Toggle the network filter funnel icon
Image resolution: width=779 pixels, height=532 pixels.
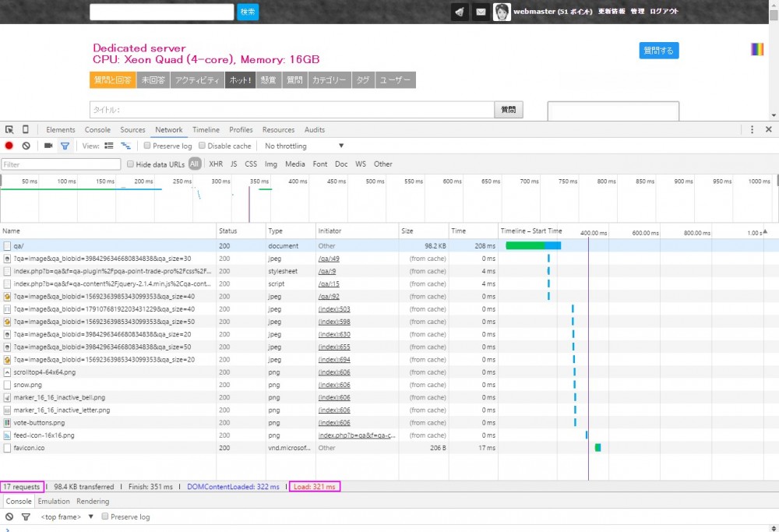pyautogui.click(x=65, y=146)
